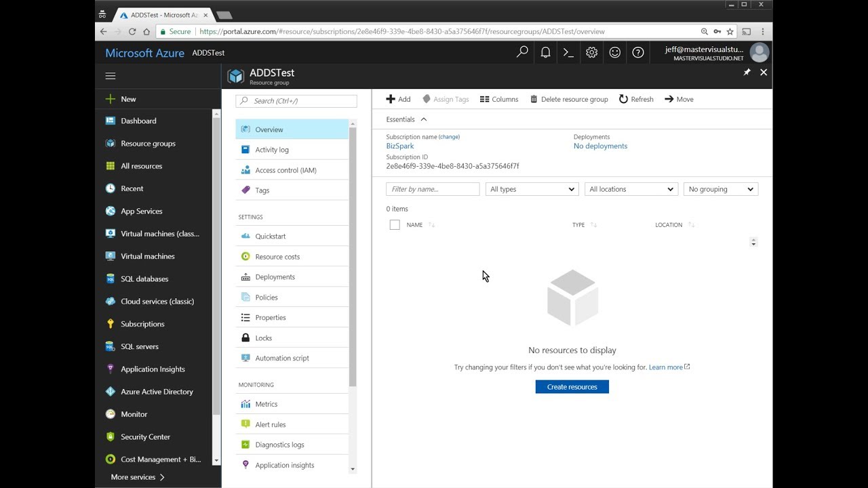Close the ADDSTest blade
The height and width of the screenshot is (488, 868).
pos(764,72)
